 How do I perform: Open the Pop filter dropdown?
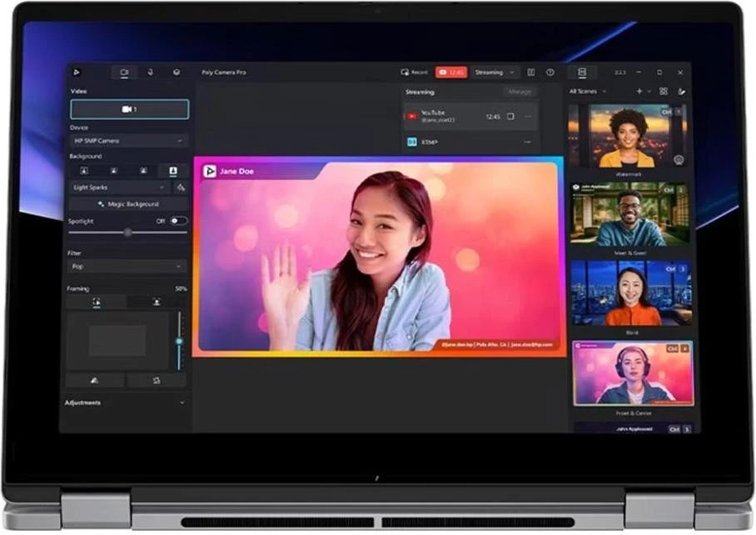[128, 267]
